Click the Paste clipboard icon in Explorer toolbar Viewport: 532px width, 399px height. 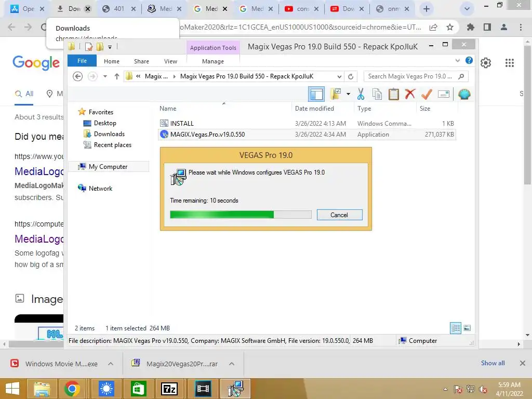394,95
